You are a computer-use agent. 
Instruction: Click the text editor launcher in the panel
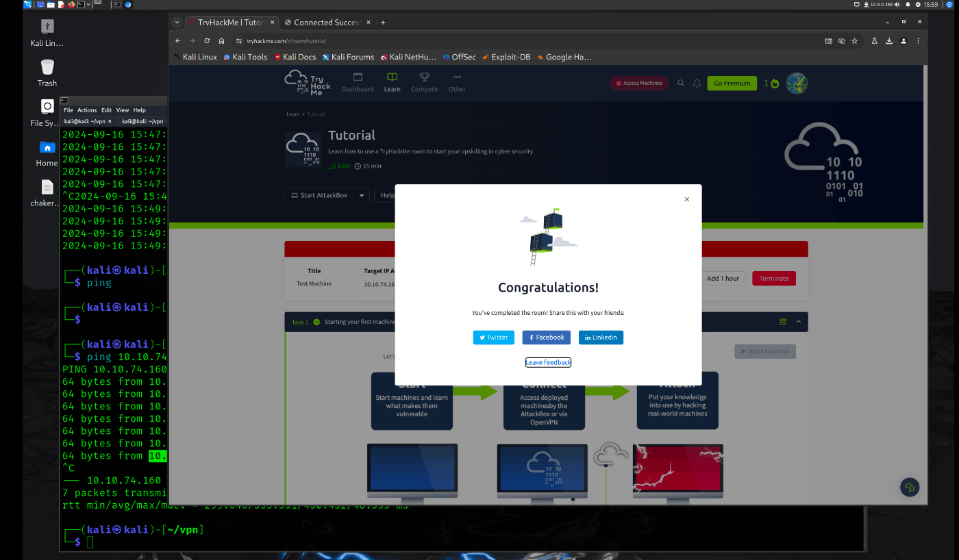pos(61,4)
